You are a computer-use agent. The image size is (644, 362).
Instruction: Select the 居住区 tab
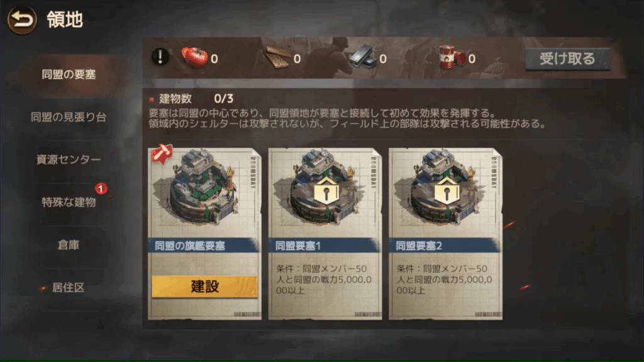(x=69, y=287)
